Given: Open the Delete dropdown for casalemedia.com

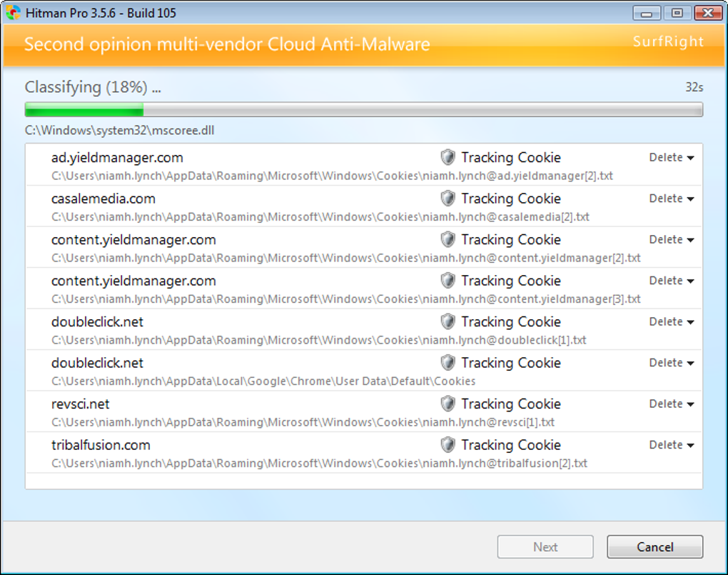Looking at the screenshot, I should point(672,199).
